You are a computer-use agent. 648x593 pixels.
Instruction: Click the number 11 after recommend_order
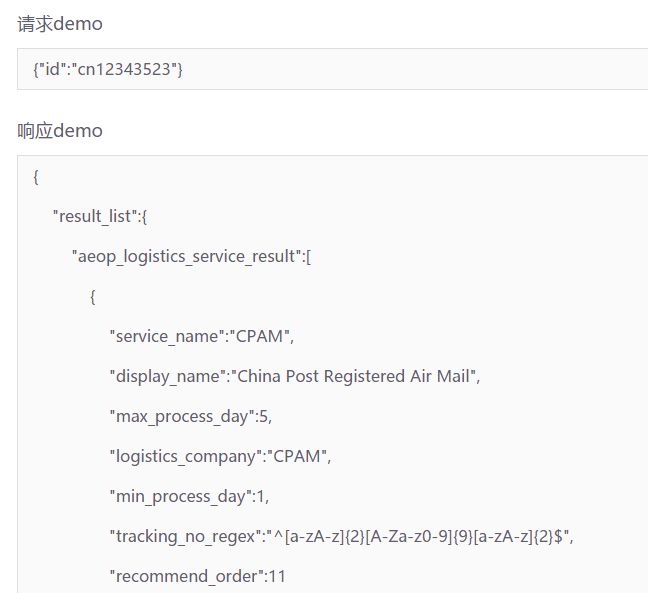(277, 576)
